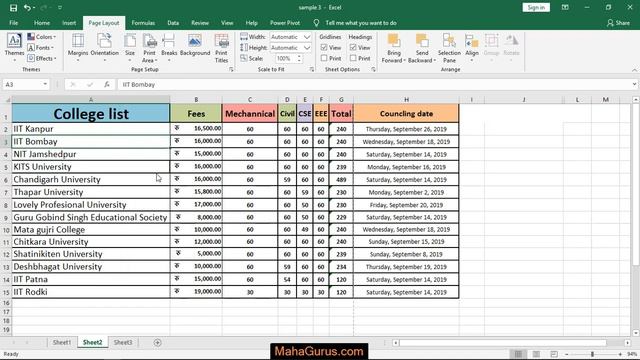Switch to the Formulas tab
Viewport: 640px width, 360px height.
[143, 23]
